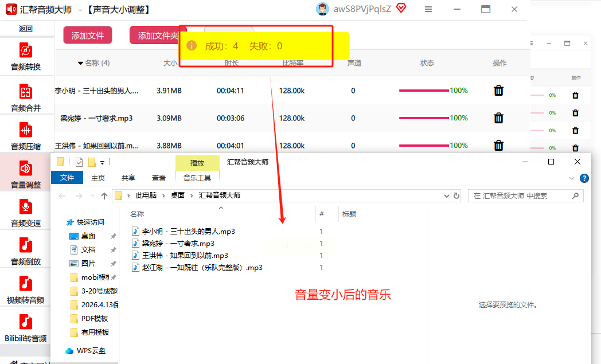601x364 pixels.
Task: Open 文档 in the navigation pane
Action: 83,250
